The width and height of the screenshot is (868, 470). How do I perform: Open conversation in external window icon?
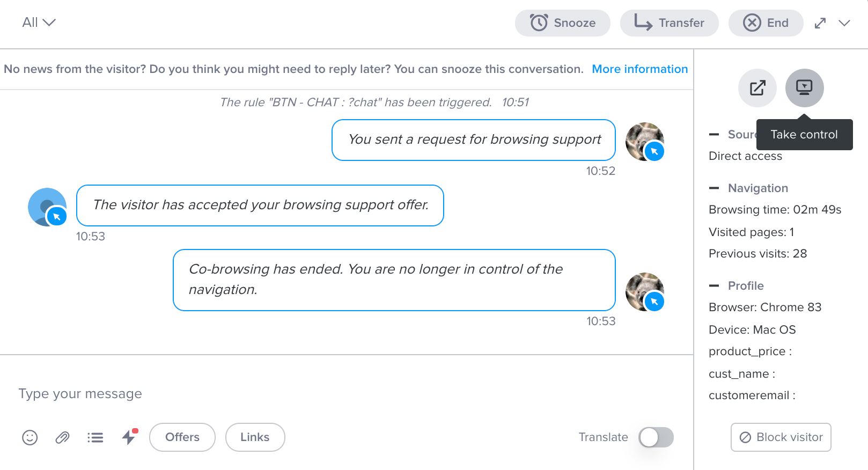757,88
